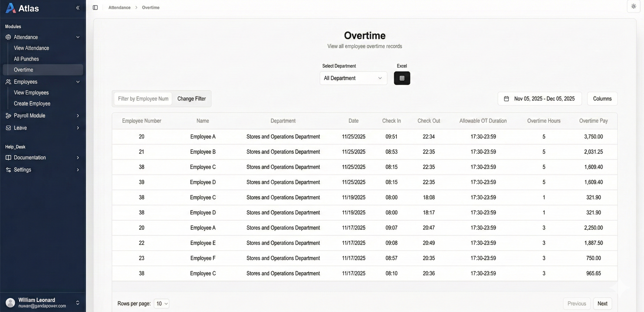Screen dimensions: 644x312
Task: Click the Settings sliders icon
Action: (8, 169)
